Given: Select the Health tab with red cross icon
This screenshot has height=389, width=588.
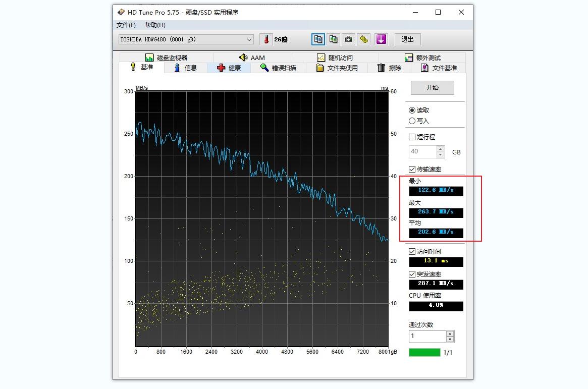Looking at the screenshot, I should 229,68.
